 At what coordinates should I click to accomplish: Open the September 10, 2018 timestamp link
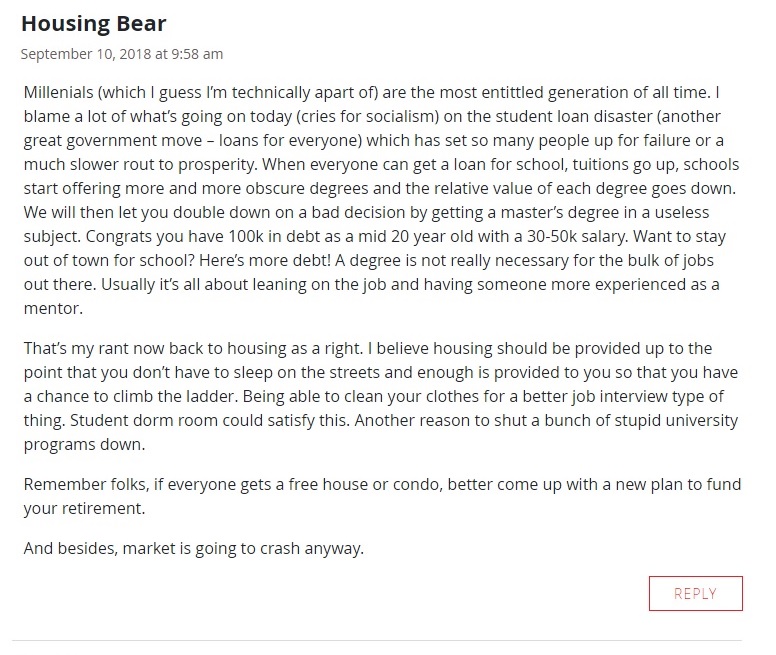click(121, 53)
